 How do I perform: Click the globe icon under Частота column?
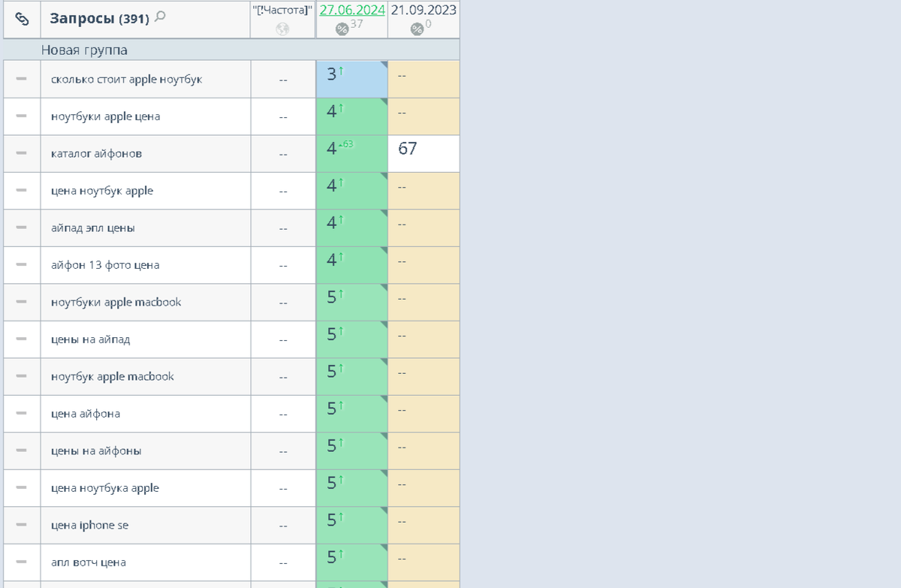click(x=282, y=29)
